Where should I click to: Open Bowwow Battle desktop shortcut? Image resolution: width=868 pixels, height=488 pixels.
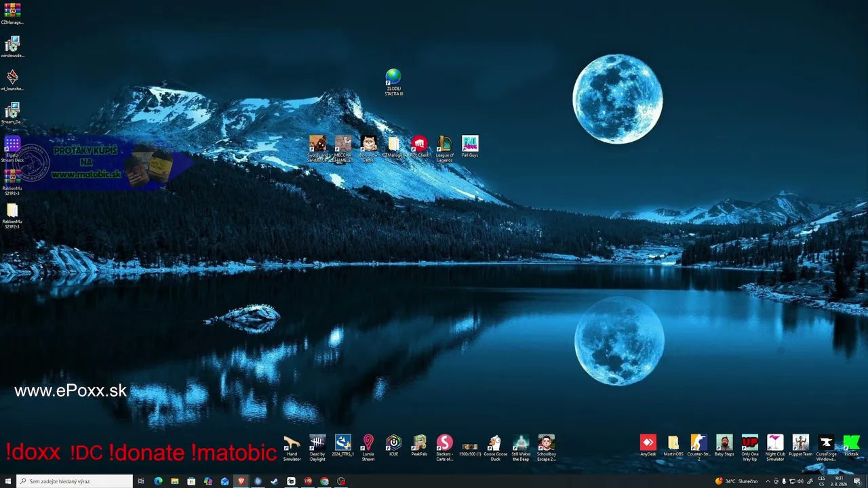coord(368,149)
